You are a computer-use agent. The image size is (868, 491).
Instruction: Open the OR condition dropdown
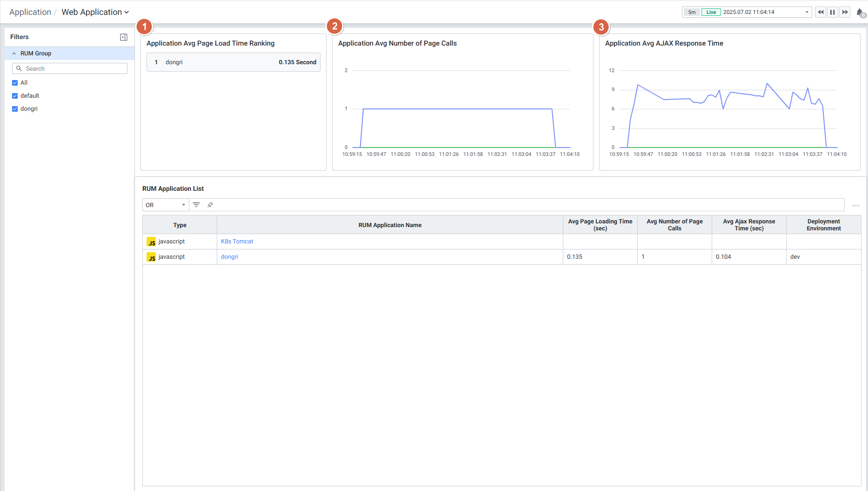click(x=166, y=205)
